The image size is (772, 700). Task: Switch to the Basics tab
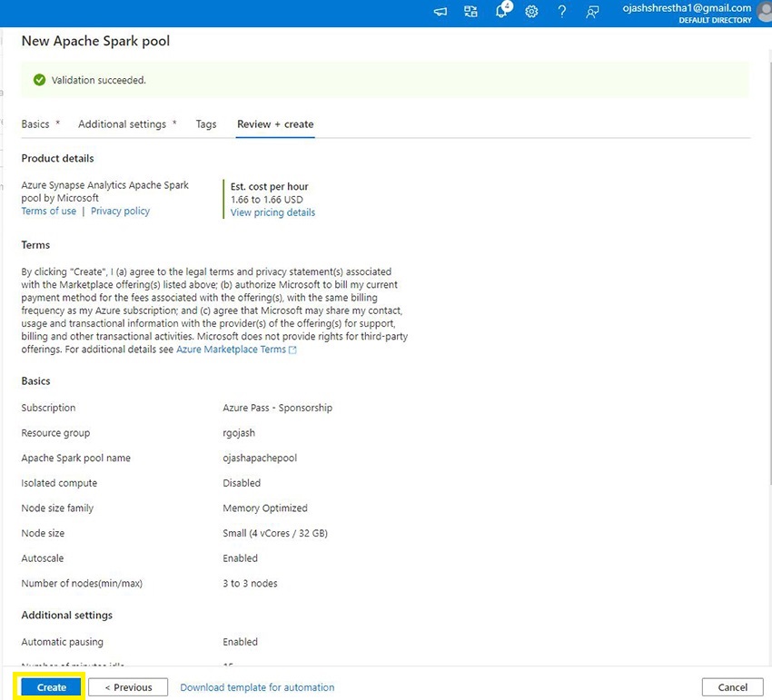tap(36, 123)
